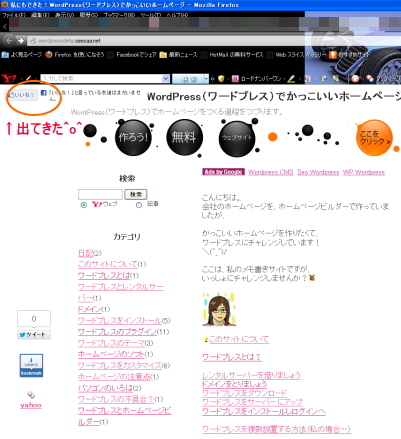Click the Yahoo! Y! logo on the toolbar
The width and height of the screenshot is (401, 439).
[8, 78]
